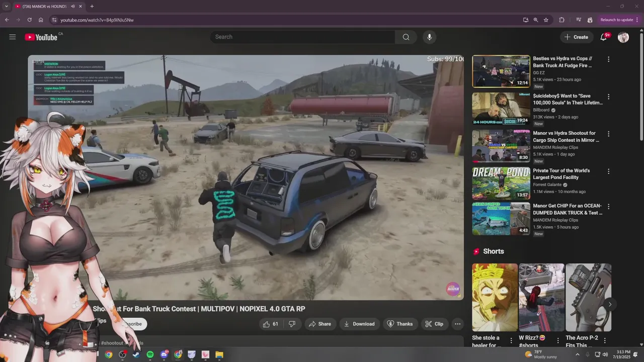644x362 pixels.
Task: Open Spotify from the taskbar
Action: click(x=150, y=354)
